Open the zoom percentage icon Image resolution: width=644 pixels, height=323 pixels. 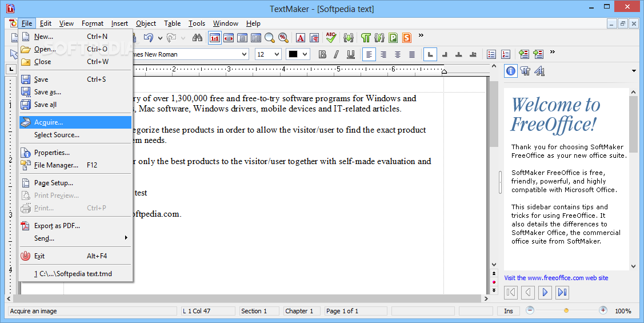(x=283, y=38)
